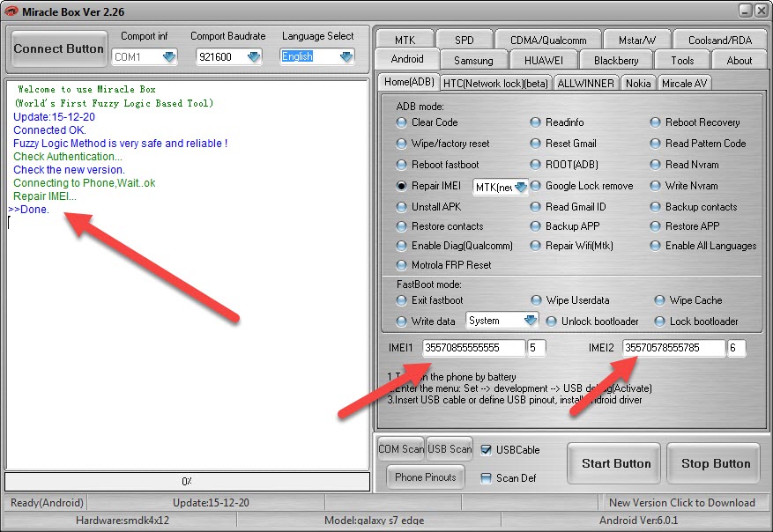Choose the Wipe Userdata option
This screenshot has height=532, width=773.
coord(536,300)
